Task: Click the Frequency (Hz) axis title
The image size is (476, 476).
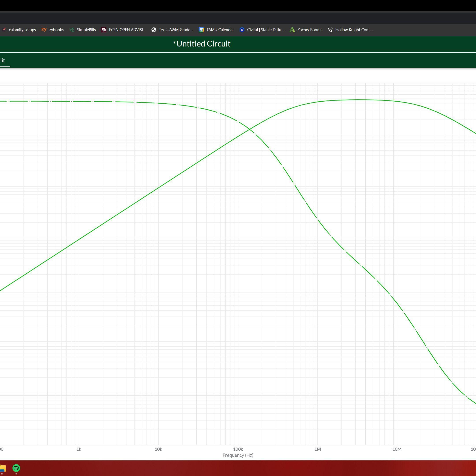Action: [238, 455]
